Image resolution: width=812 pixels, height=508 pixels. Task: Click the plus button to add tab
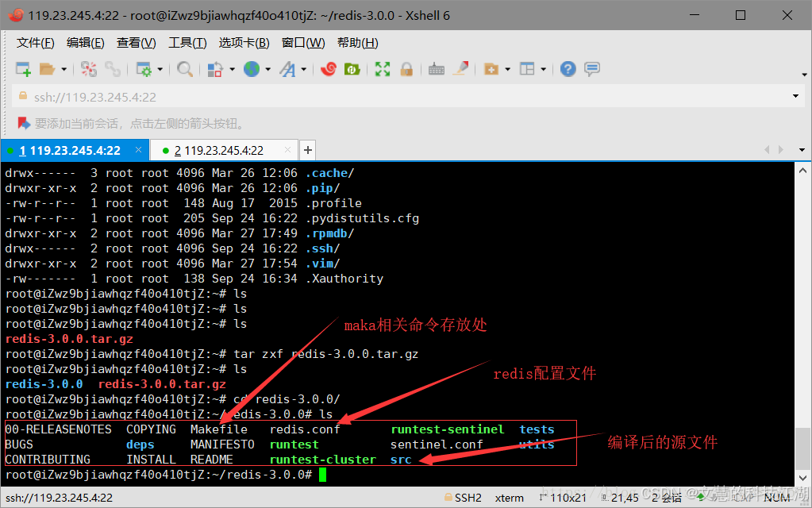click(x=308, y=150)
